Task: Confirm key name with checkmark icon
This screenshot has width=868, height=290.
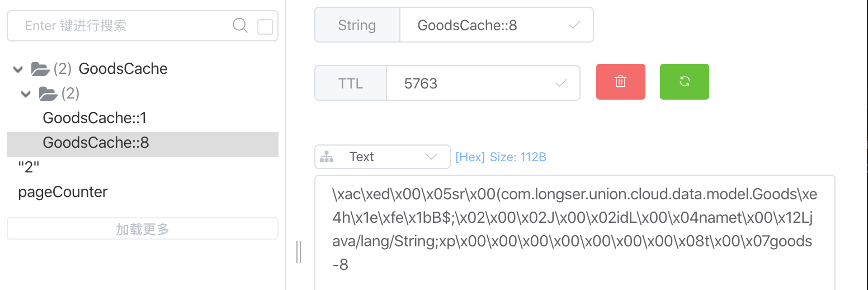Action: (574, 25)
